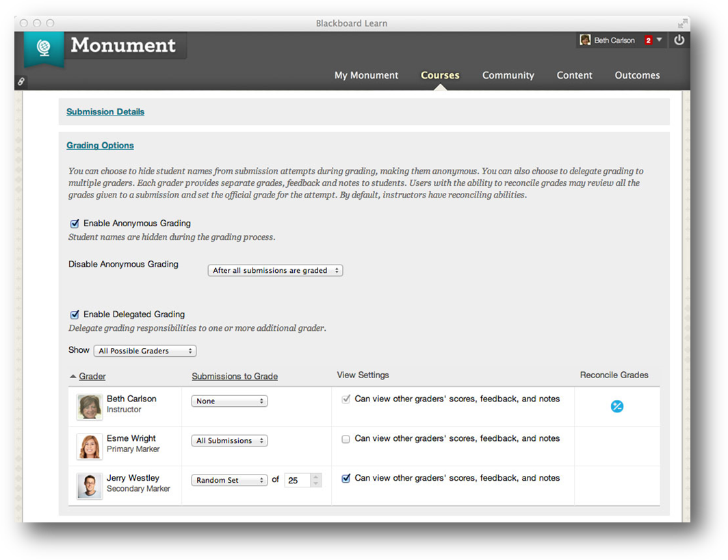The height and width of the screenshot is (560, 728).
Task: Open Esme Wright's All Submissions dropdown
Action: [229, 441]
